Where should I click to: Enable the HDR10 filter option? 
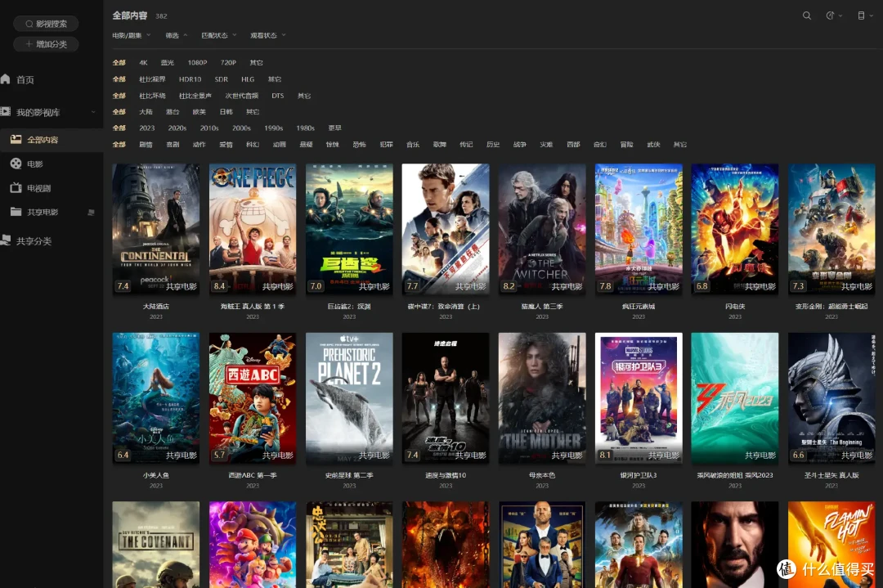click(190, 79)
